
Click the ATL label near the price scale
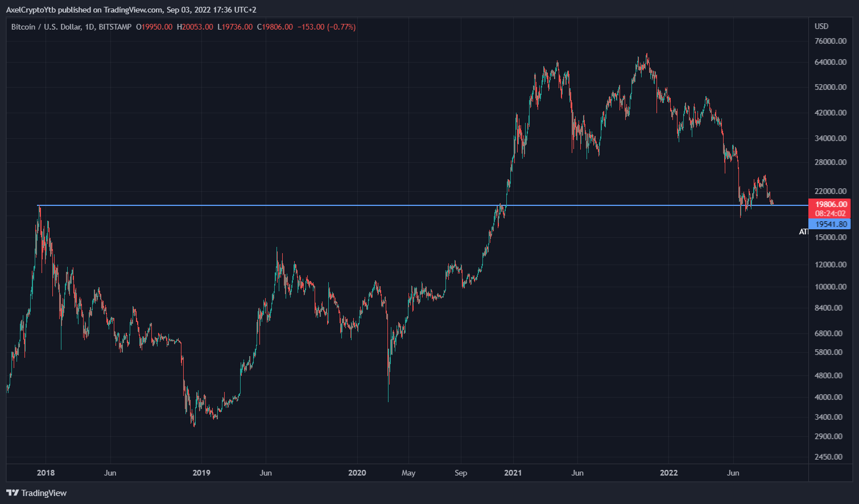click(802, 232)
